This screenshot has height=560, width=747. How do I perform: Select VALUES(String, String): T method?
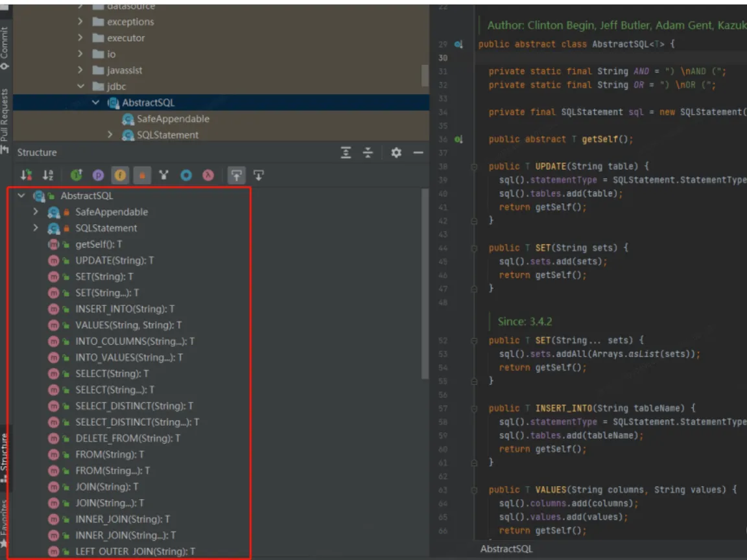click(x=128, y=325)
